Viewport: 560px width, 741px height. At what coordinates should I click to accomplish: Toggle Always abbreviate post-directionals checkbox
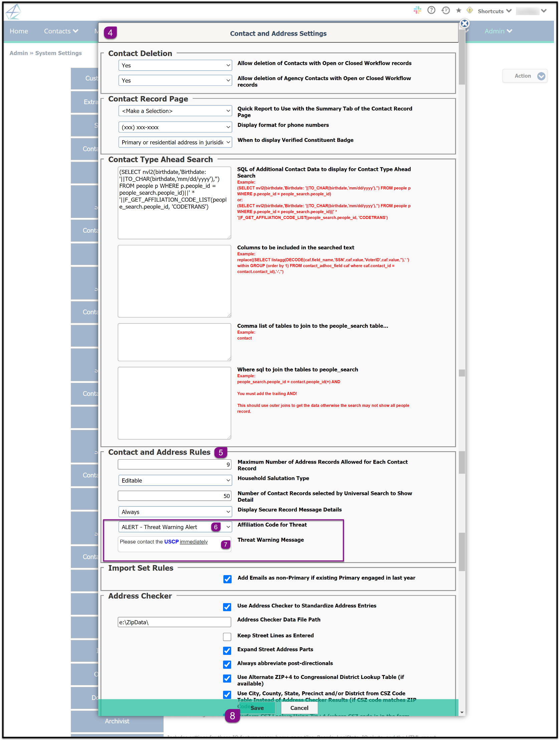point(227,664)
